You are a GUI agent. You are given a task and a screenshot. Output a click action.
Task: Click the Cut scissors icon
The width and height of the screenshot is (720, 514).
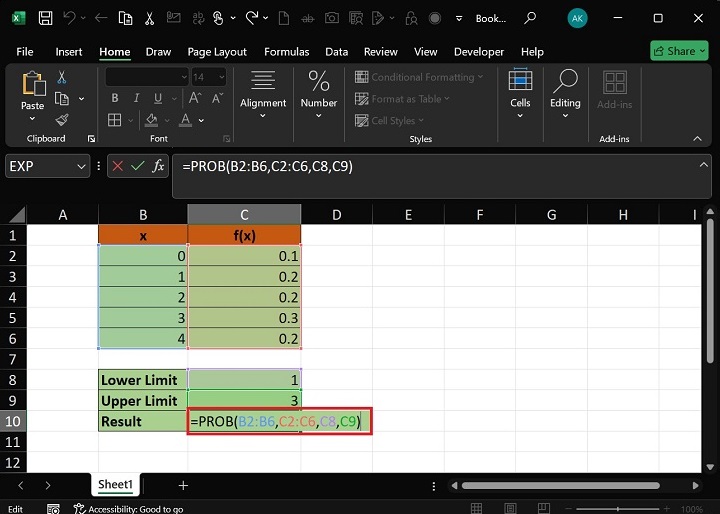click(x=62, y=77)
